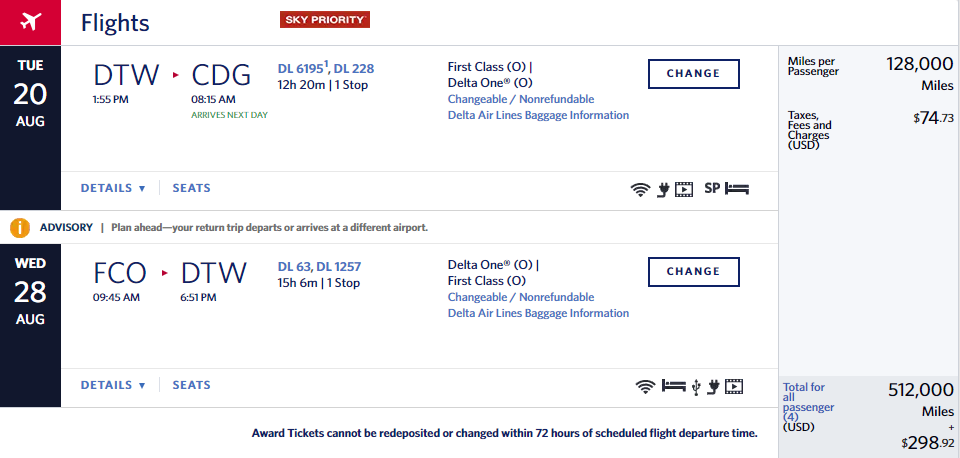Image resolution: width=960 pixels, height=458 pixels.
Task: Click the flat-bed seat icon on return flight
Action: (x=673, y=385)
